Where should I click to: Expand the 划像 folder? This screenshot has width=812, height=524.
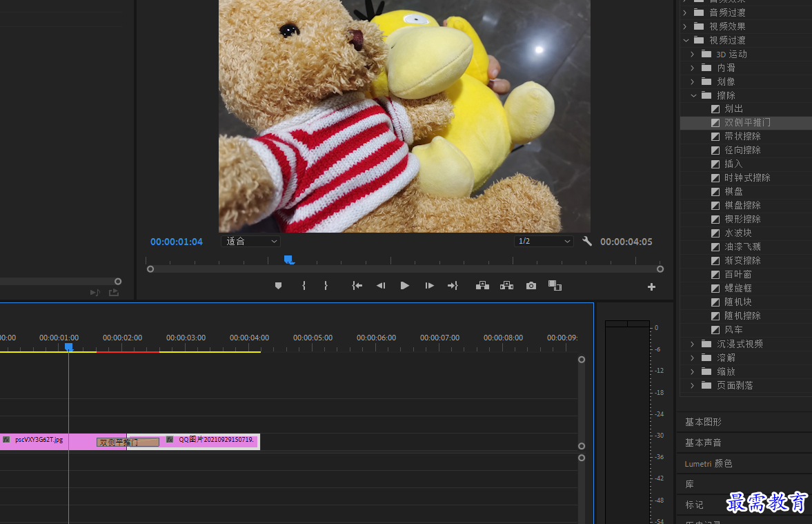(x=693, y=82)
